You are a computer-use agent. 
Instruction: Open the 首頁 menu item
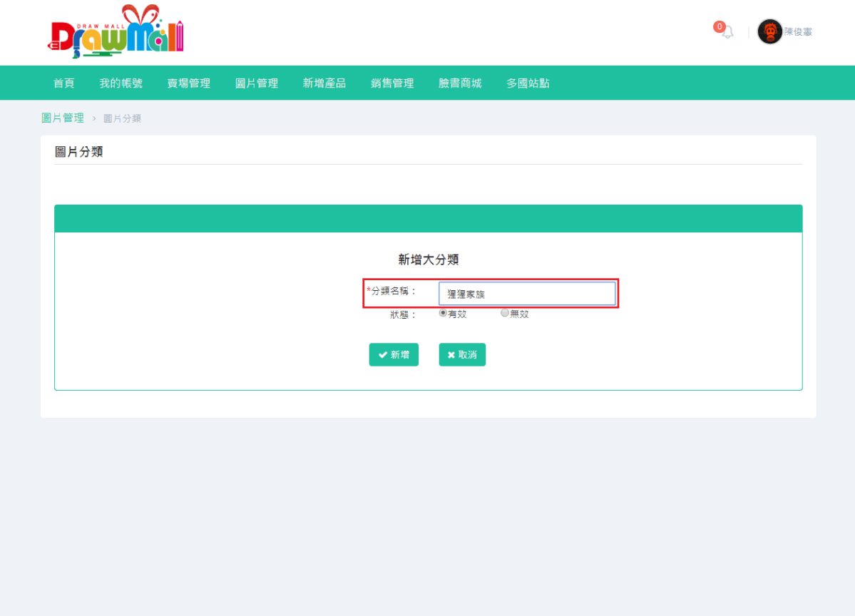pyautogui.click(x=63, y=83)
